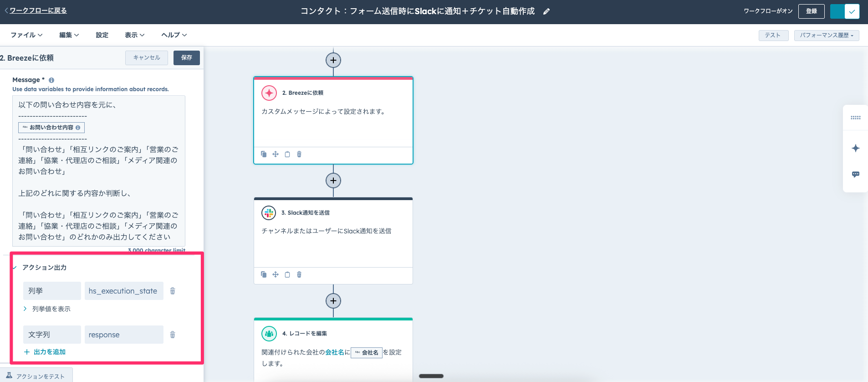Open the パフォーマンス履歴 dropdown
This screenshot has width=868, height=382.
(826, 36)
